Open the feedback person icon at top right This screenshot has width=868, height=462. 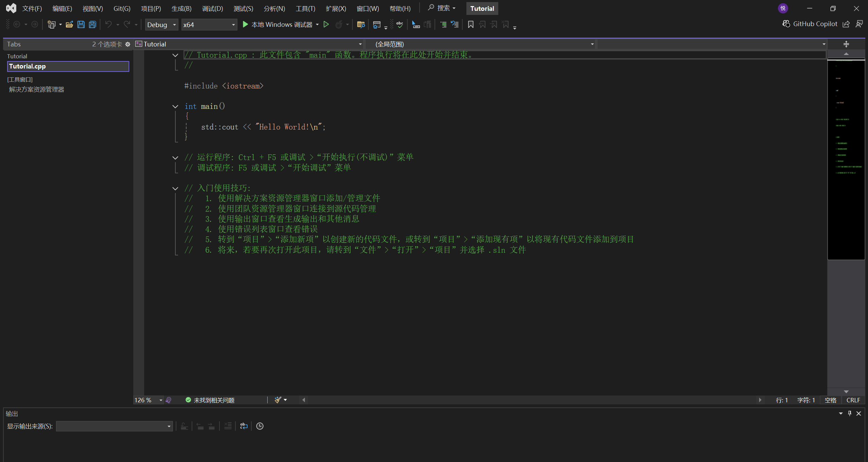859,24
